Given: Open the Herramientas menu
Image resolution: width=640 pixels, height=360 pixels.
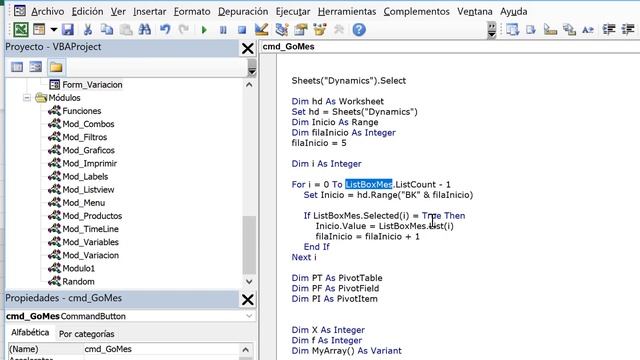Looking at the screenshot, I should (347, 11).
